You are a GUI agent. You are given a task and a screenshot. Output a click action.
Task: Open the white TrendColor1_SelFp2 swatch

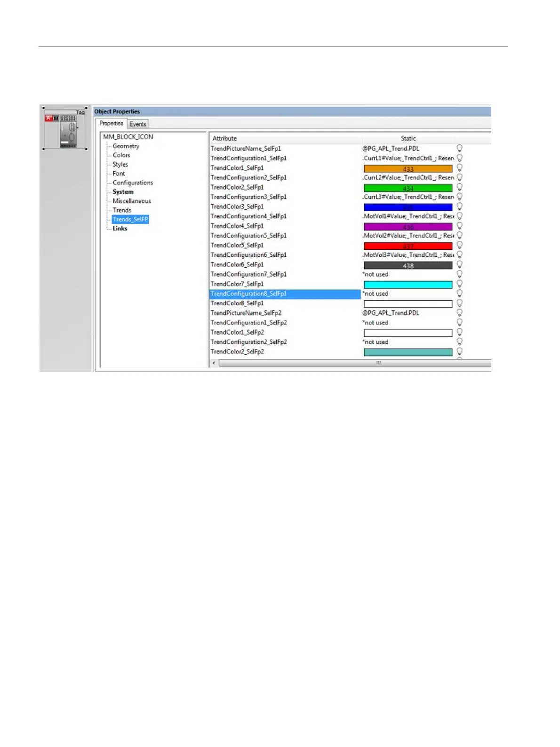[408, 333]
